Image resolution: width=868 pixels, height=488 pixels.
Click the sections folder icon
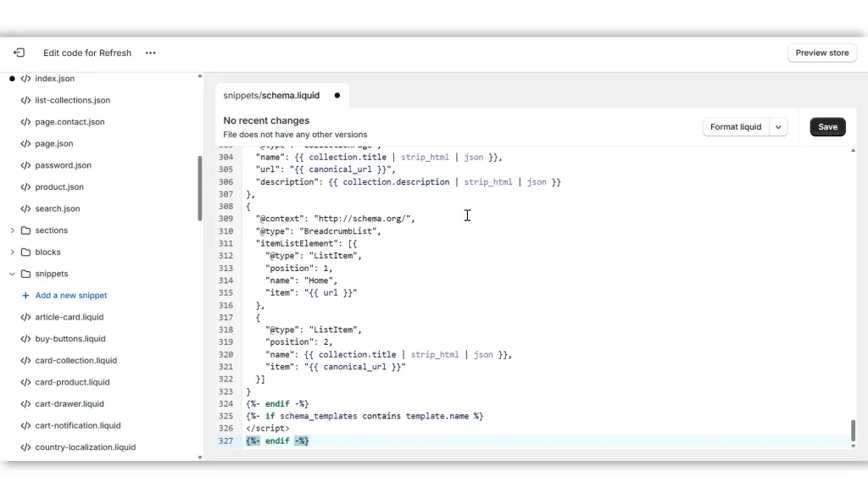coord(25,230)
